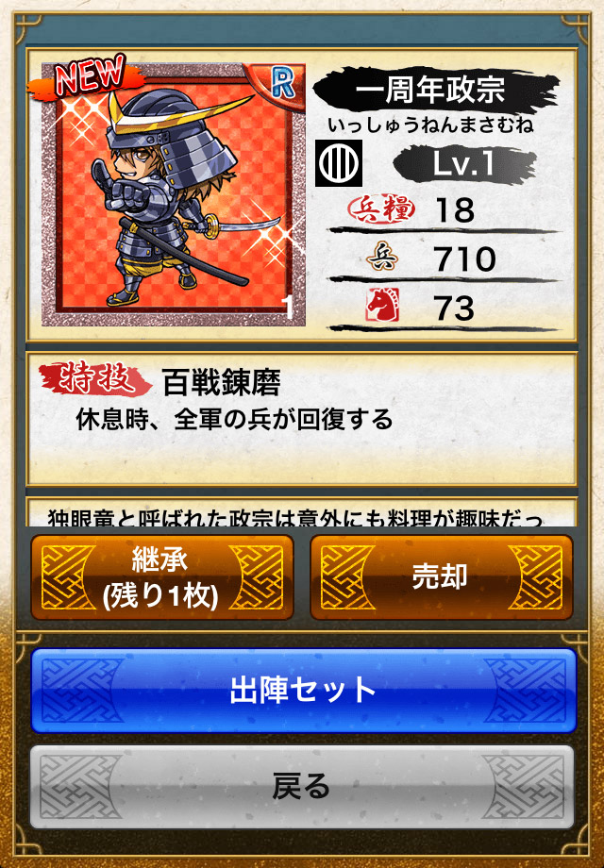The height and width of the screenshot is (868, 604).
Task: Tap the 継承 (残り1枚) inherit button
Action: (161, 576)
